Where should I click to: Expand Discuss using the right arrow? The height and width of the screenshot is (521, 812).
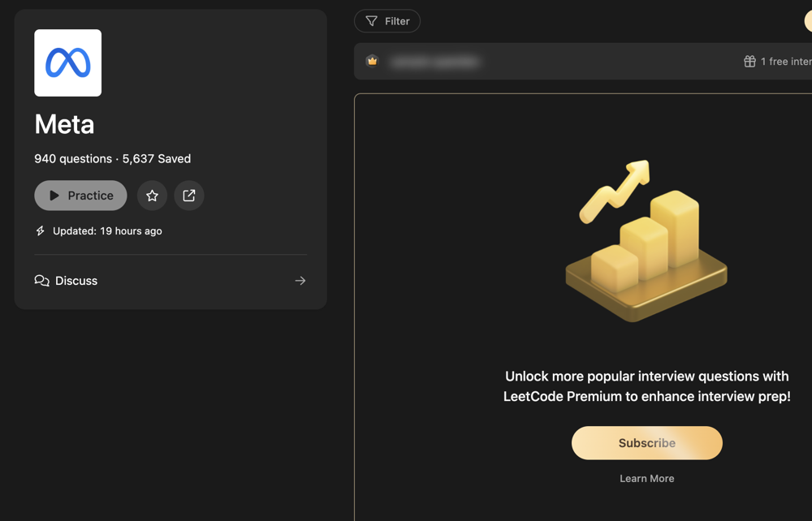pos(300,281)
